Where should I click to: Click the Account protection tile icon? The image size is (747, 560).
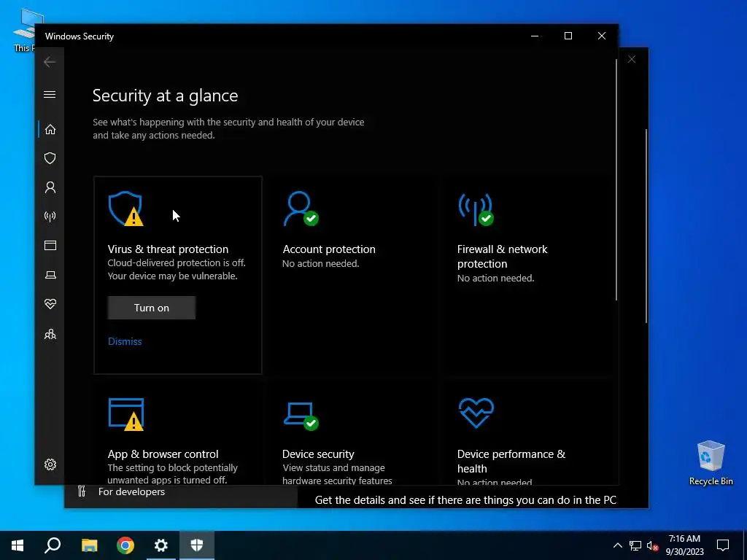click(301, 209)
